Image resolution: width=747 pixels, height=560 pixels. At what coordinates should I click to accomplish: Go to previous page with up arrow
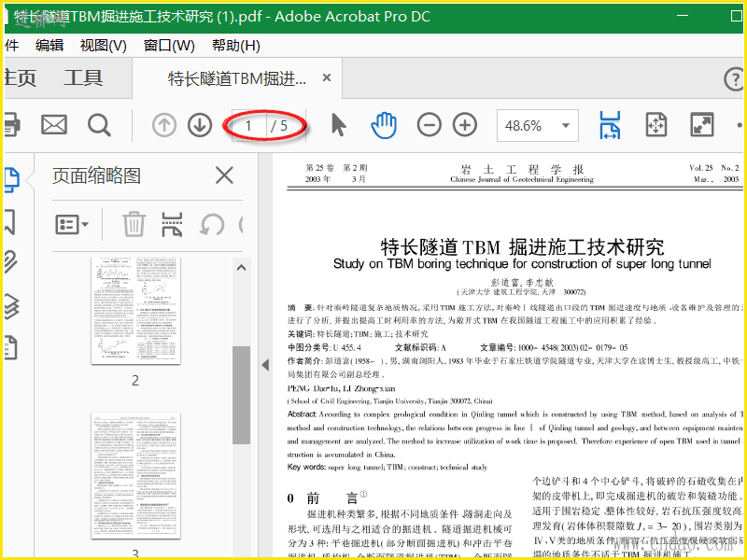164,126
